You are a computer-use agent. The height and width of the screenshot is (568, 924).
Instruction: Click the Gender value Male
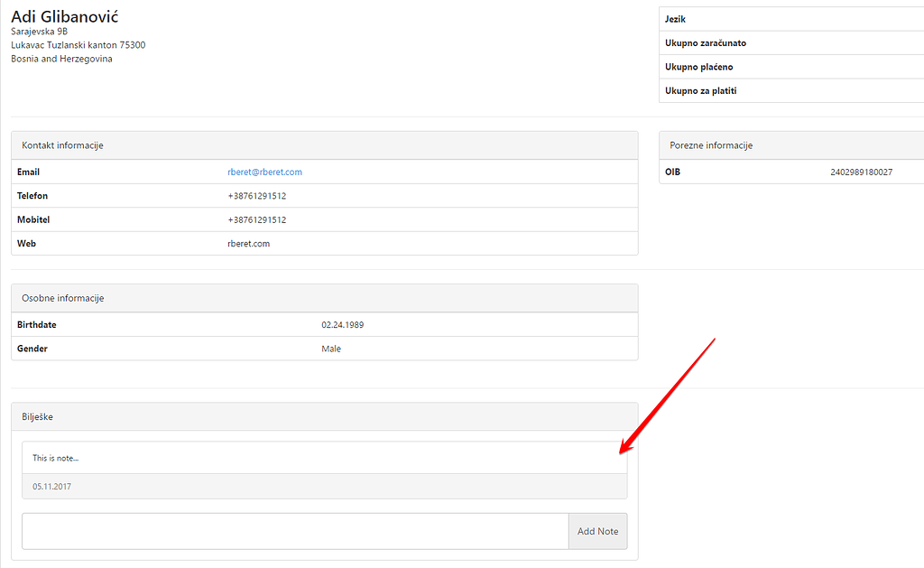(331, 348)
